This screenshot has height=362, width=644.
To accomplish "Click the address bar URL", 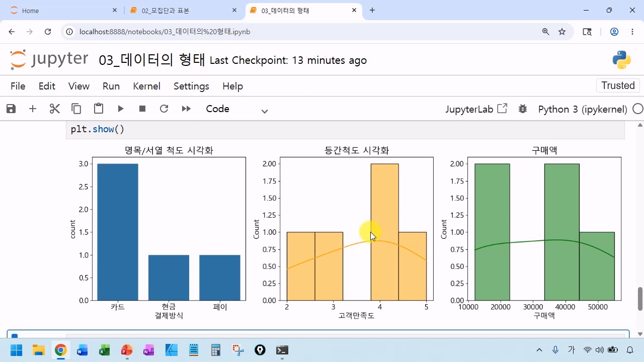I will 165,32.
